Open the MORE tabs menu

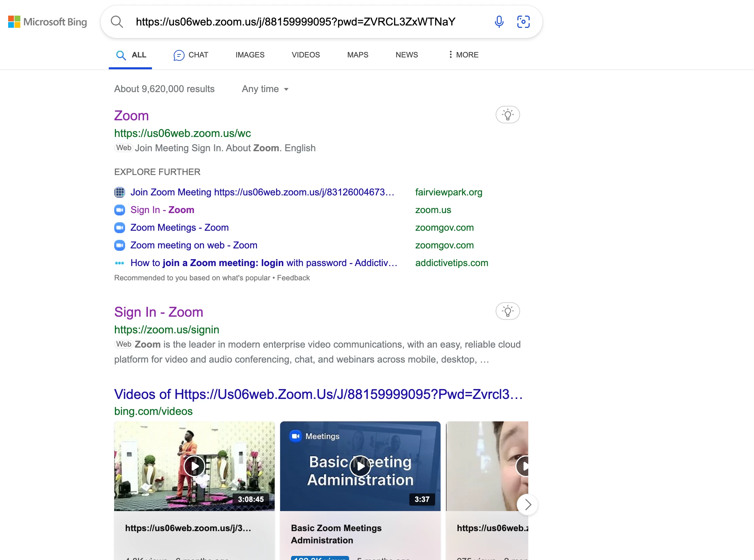pyautogui.click(x=463, y=55)
